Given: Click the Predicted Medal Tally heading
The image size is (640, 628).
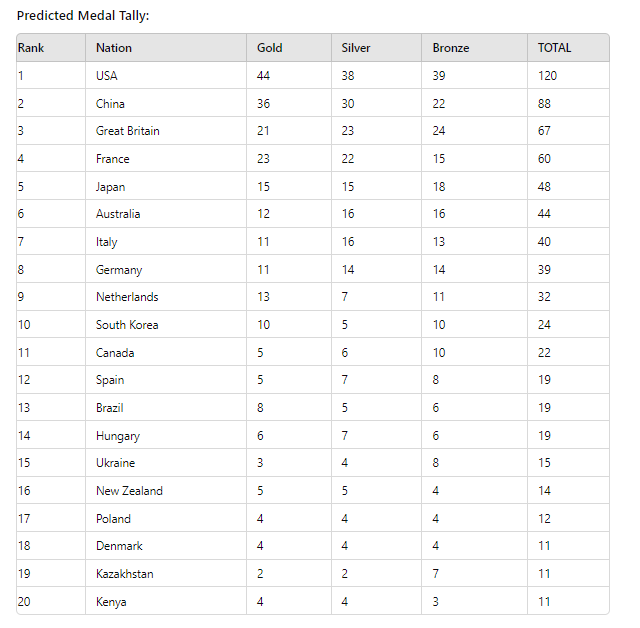Looking at the screenshot, I should (x=83, y=16).
